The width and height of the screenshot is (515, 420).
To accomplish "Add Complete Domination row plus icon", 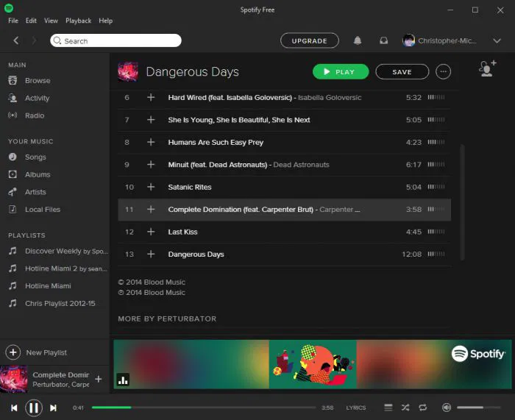I will click(x=151, y=209).
